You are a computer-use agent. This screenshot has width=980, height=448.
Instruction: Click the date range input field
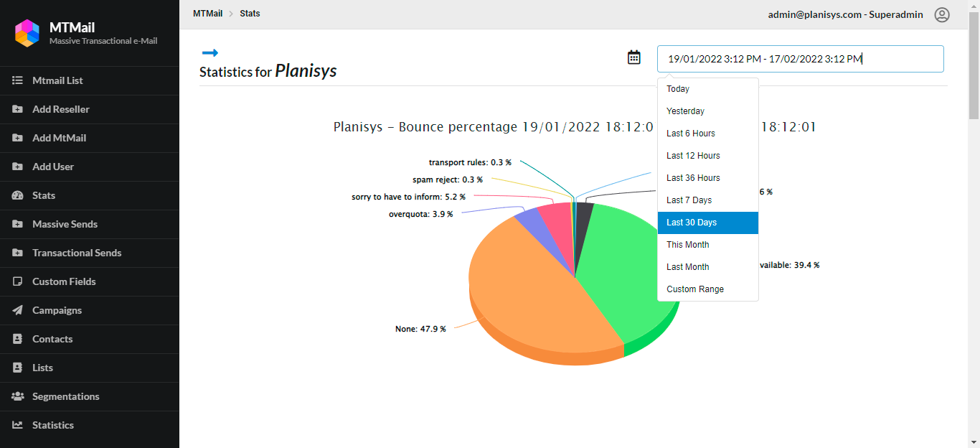click(x=800, y=59)
